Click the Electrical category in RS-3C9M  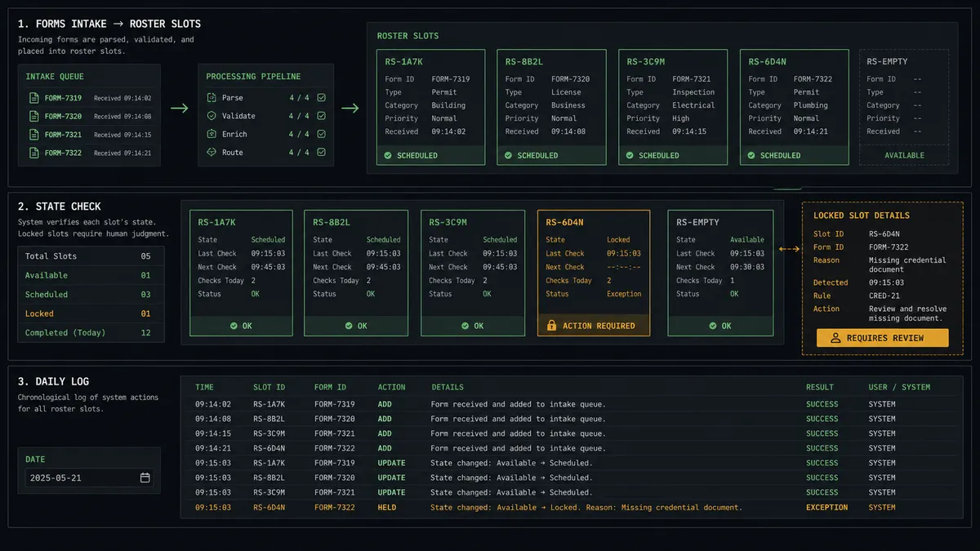click(x=693, y=105)
